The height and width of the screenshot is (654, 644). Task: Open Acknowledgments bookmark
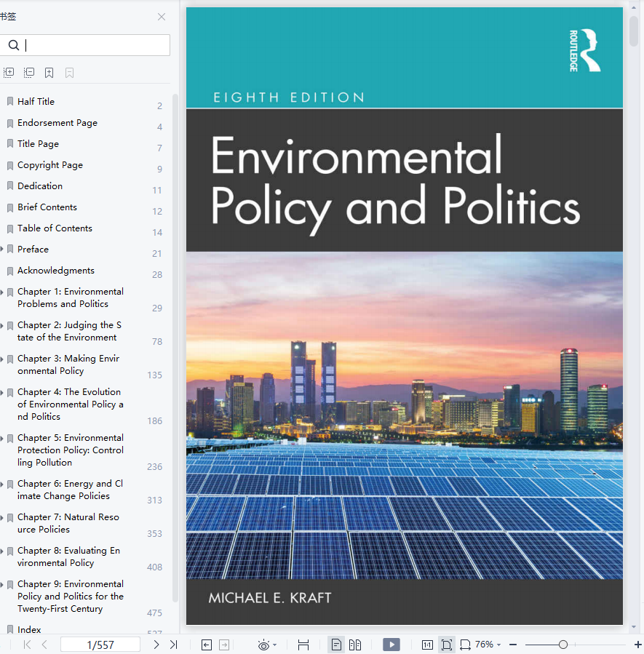coord(56,271)
